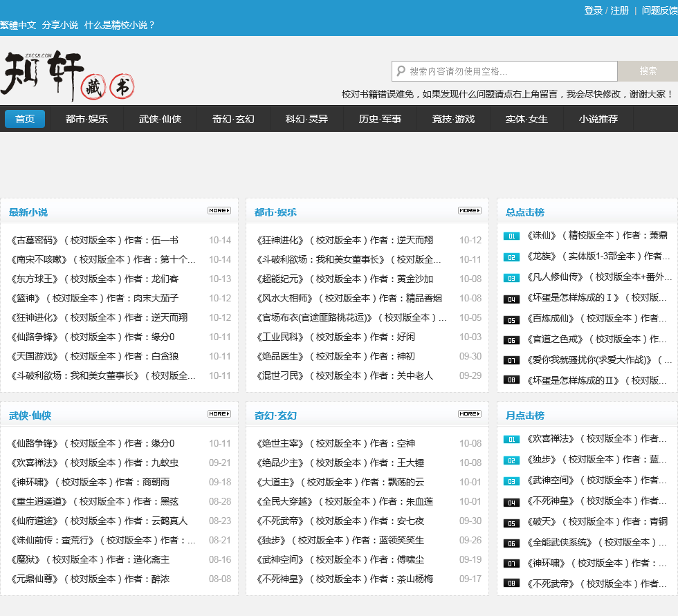Open MORE icon for 最新小说 section
The width and height of the screenshot is (678, 616).
tap(219, 210)
